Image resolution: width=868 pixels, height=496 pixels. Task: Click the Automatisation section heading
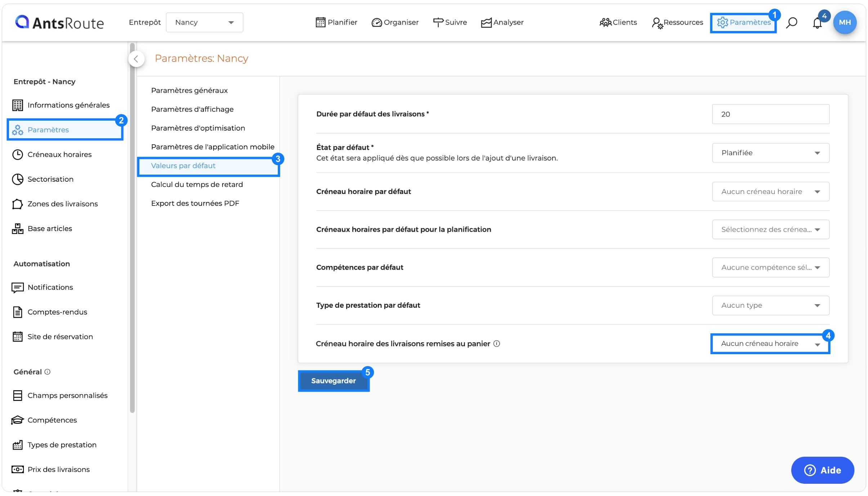click(41, 264)
